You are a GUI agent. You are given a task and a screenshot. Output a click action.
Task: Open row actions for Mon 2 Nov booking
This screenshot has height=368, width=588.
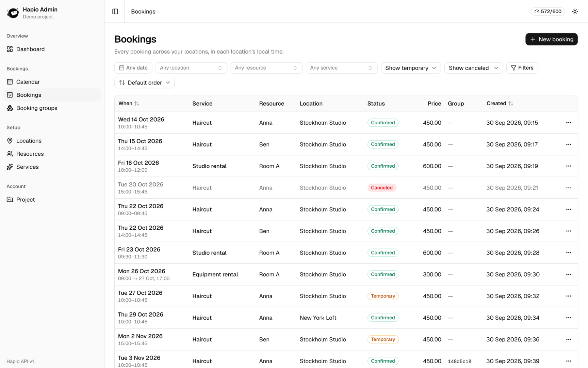click(x=569, y=339)
